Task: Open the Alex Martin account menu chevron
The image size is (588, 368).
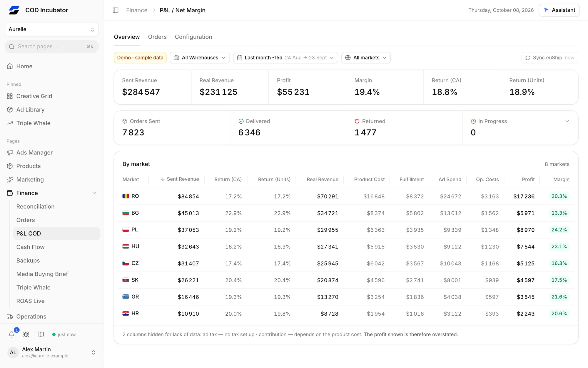Action: 93,352
